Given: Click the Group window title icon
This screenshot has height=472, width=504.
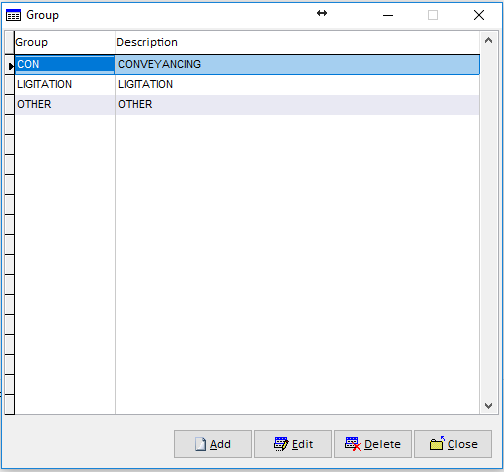Looking at the screenshot, I should pyautogui.click(x=13, y=15).
